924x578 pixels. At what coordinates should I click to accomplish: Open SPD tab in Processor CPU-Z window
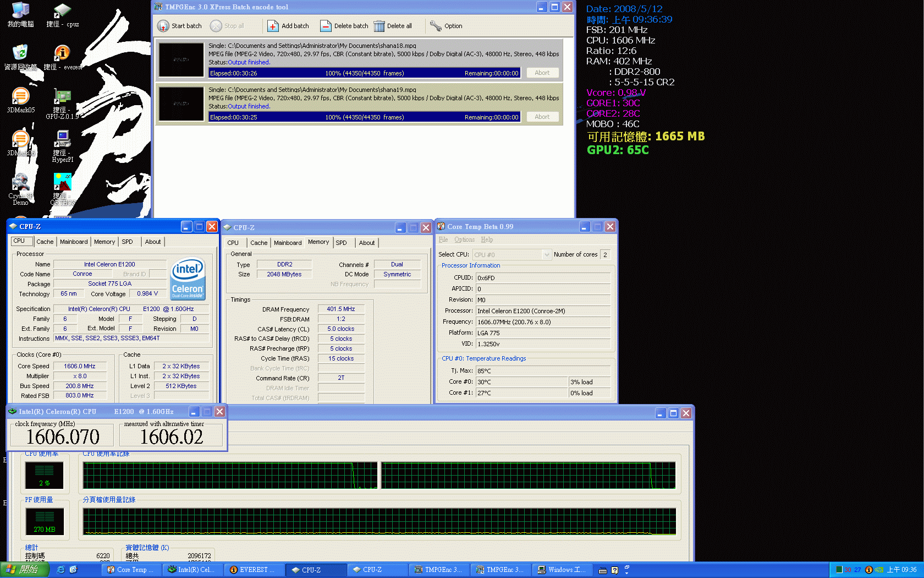pos(127,242)
